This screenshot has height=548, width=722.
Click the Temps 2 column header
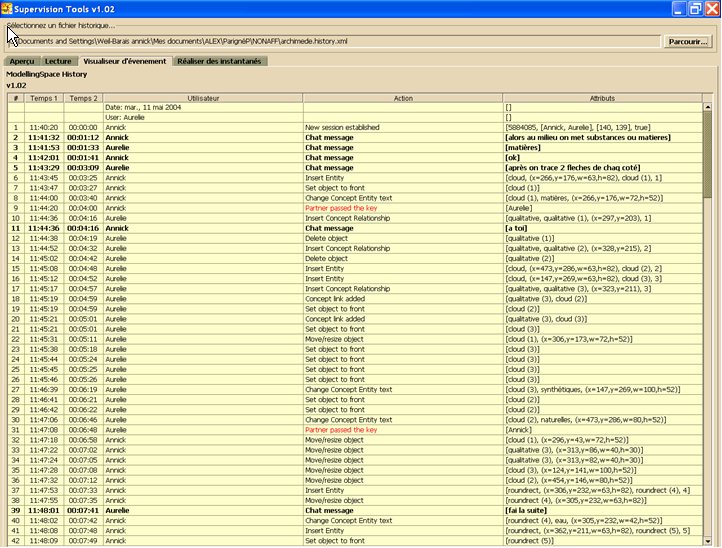tap(83, 98)
